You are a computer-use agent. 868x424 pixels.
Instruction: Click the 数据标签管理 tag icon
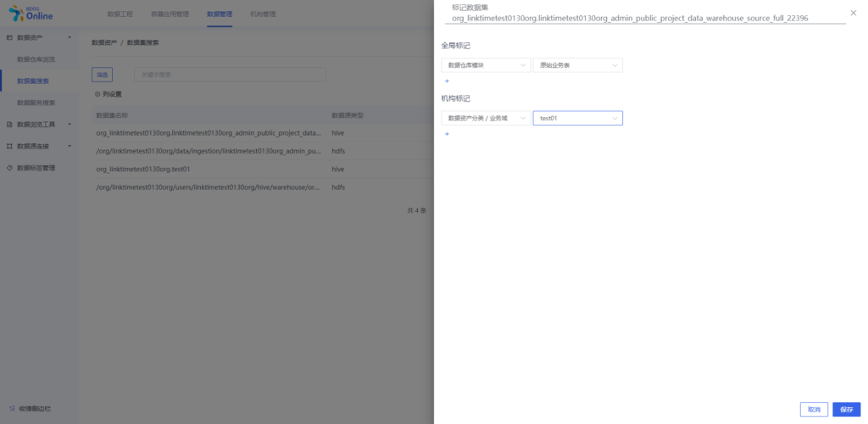(9, 168)
